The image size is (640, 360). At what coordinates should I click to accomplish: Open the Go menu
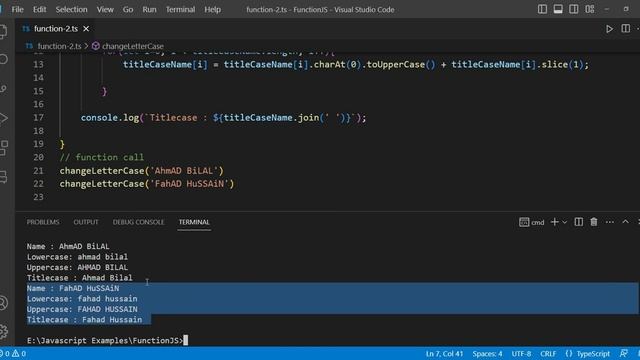click(128, 9)
